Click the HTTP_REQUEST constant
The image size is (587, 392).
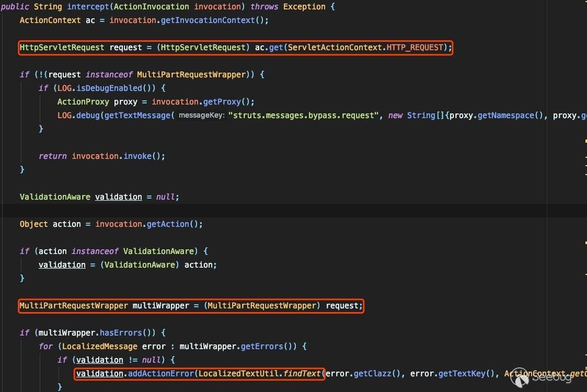coord(415,48)
